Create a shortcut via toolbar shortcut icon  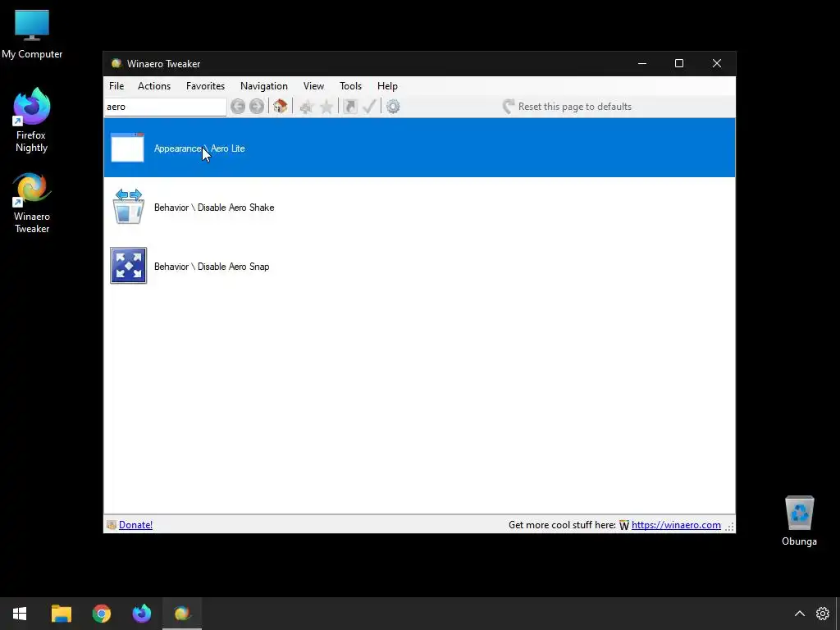(x=349, y=106)
